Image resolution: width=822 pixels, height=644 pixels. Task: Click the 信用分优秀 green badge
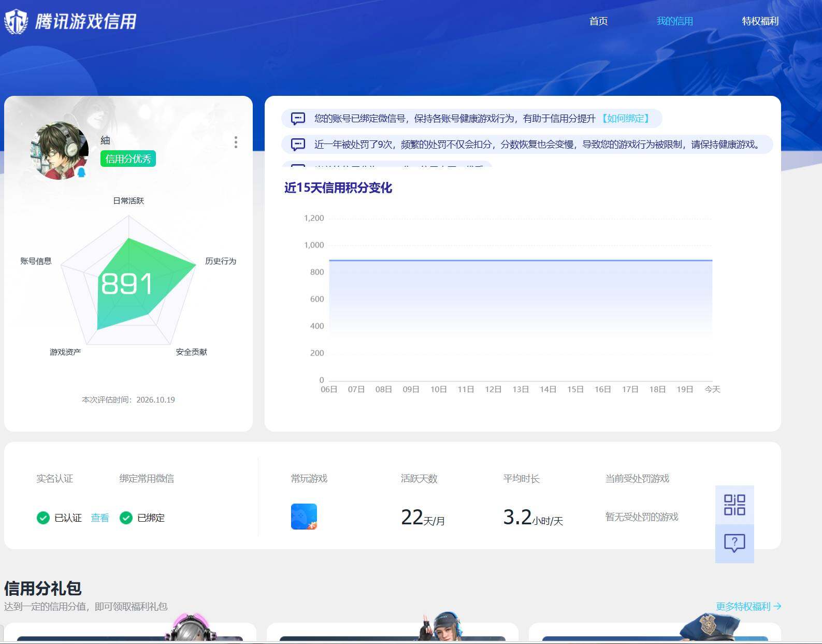pyautogui.click(x=128, y=159)
